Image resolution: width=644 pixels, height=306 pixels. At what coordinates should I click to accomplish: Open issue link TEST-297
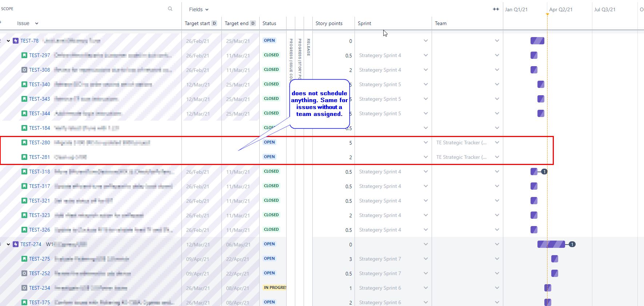(x=40, y=55)
